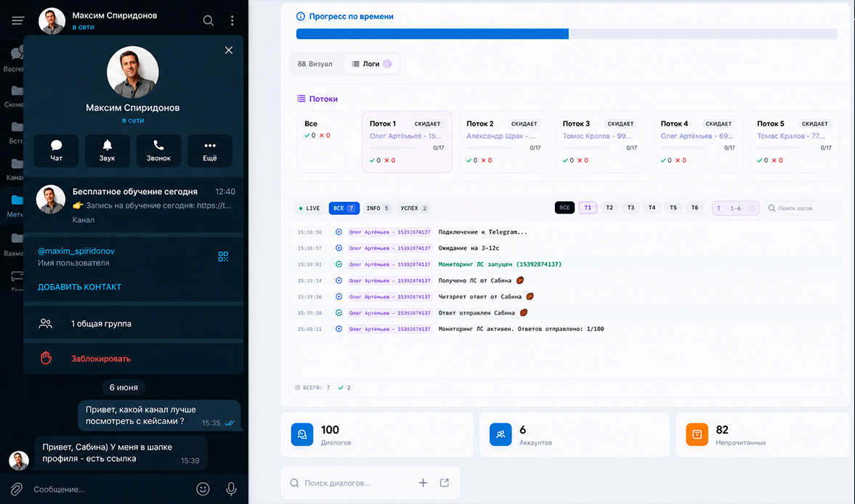Toggle the LIVE log mode

[309, 208]
